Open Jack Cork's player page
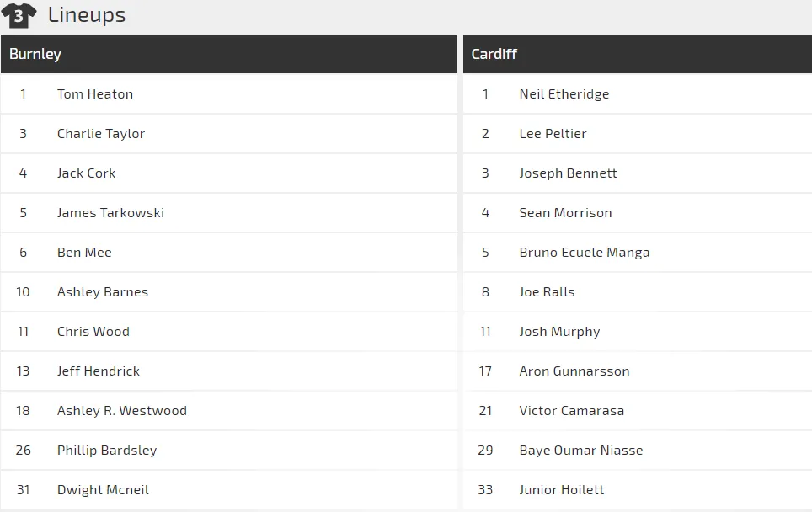 pos(86,173)
